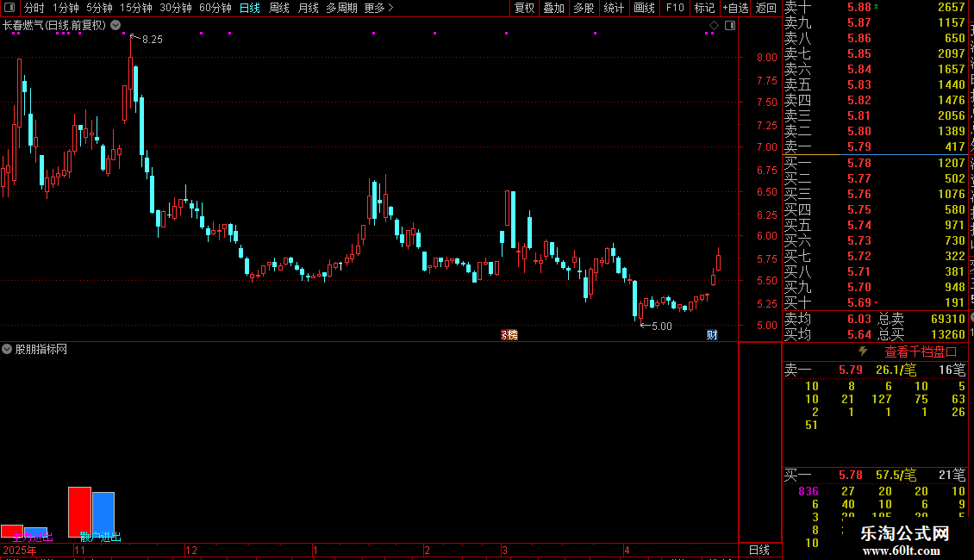Open F10 company information
This screenshot has height=560, width=974.
[x=675, y=8]
